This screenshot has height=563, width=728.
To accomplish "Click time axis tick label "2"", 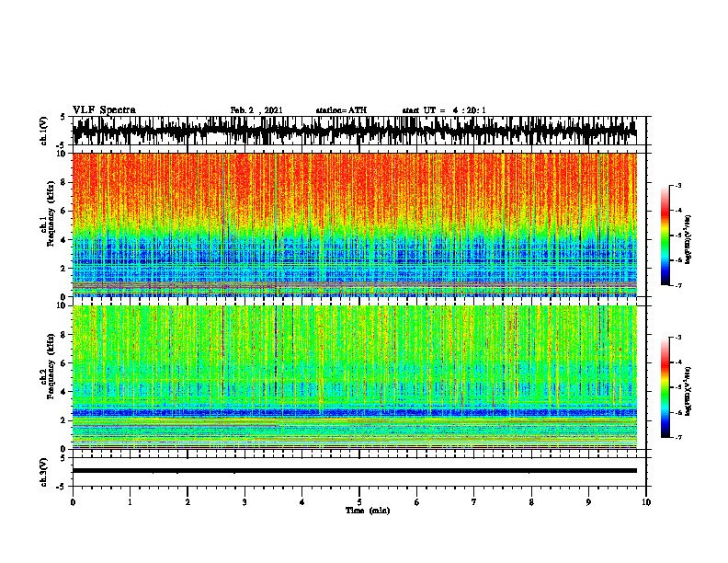I will [x=188, y=502].
